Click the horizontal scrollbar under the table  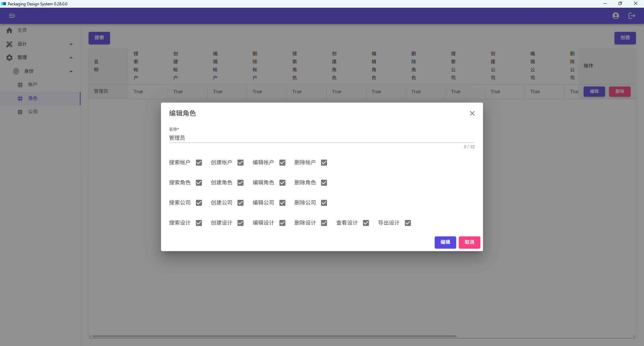[x=274, y=336]
